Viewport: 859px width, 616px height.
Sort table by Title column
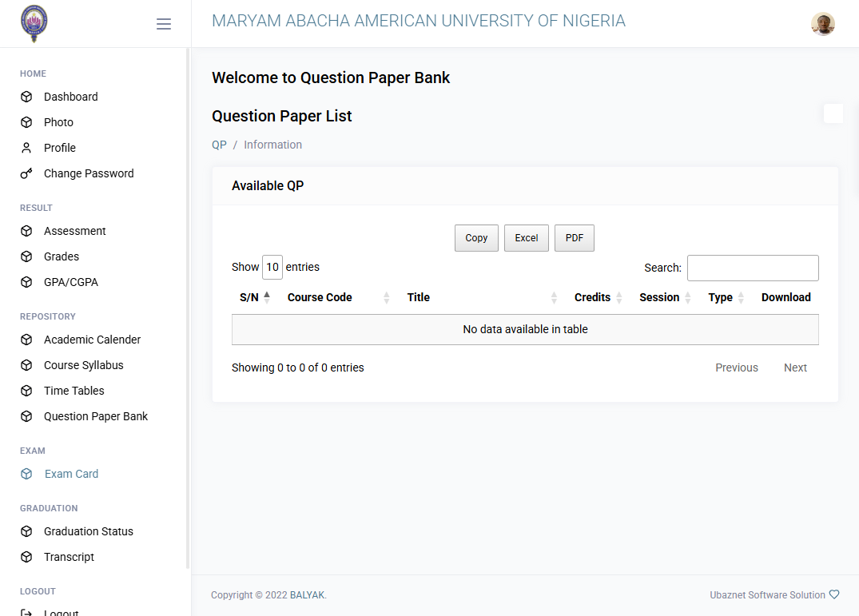coord(483,297)
